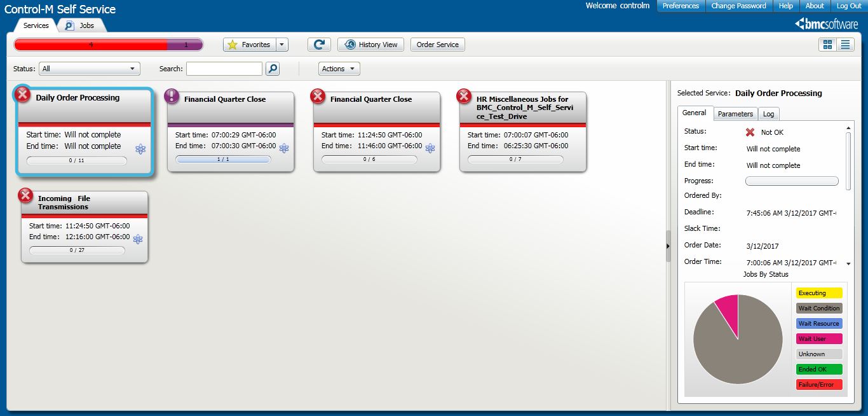
Task: Click the Search input field
Action: point(224,69)
